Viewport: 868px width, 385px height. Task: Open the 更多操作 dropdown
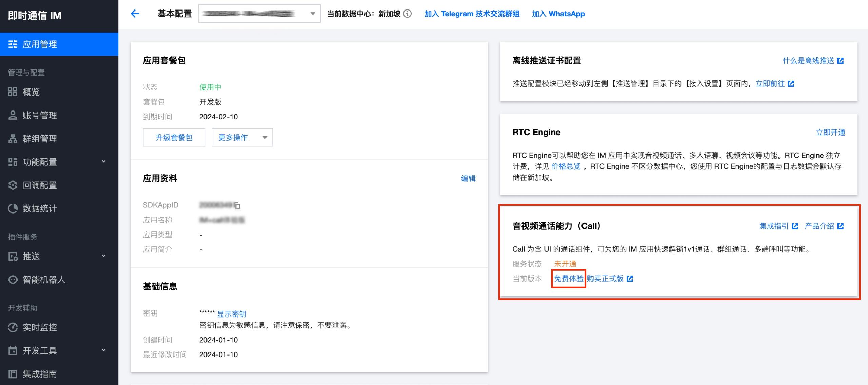tap(242, 137)
